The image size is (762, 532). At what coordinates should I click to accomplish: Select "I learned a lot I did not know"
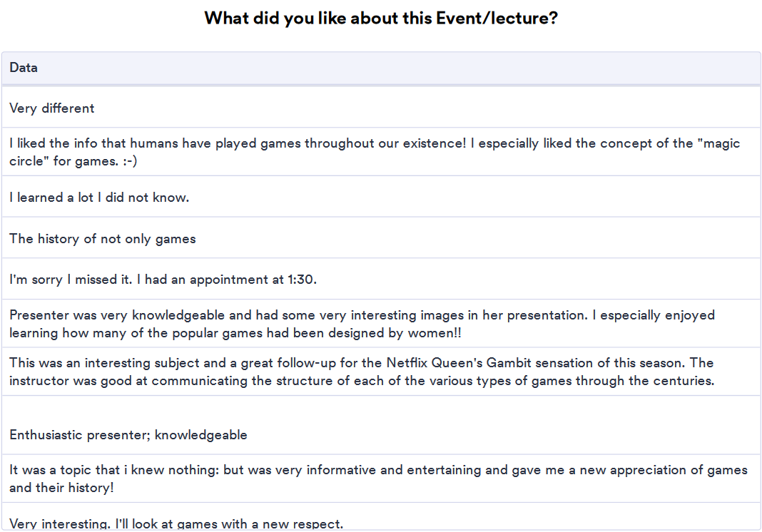[x=99, y=198]
